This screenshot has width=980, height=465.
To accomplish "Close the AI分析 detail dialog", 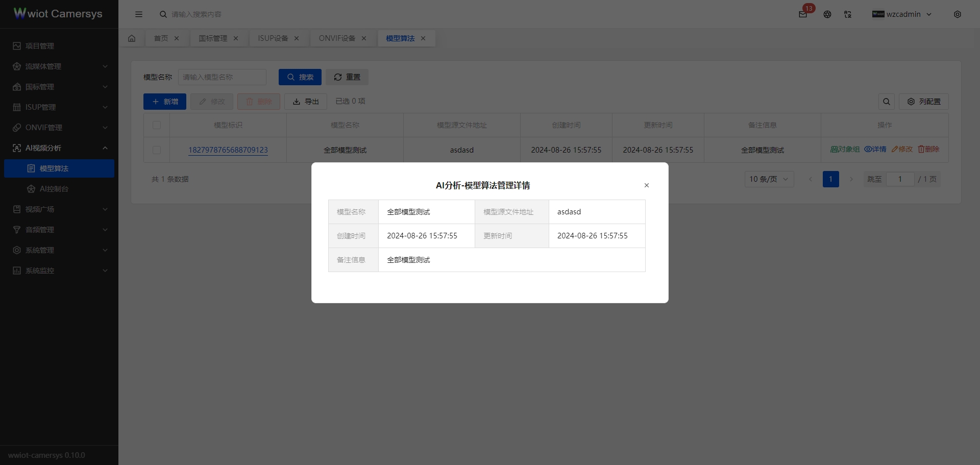I will pyautogui.click(x=646, y=185).
